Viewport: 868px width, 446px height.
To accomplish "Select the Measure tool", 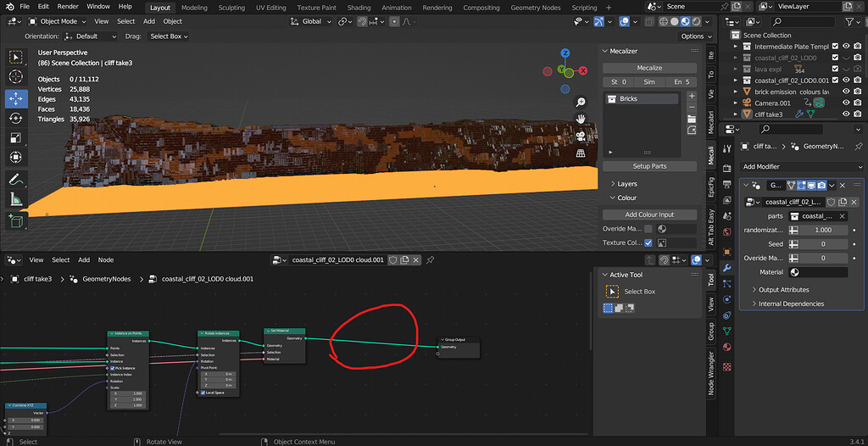I will coord(15,199).
